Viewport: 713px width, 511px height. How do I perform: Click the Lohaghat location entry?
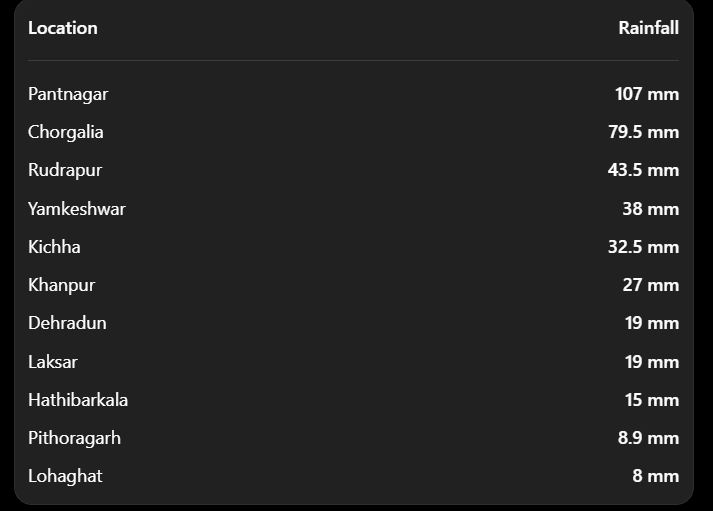point(65,476)
